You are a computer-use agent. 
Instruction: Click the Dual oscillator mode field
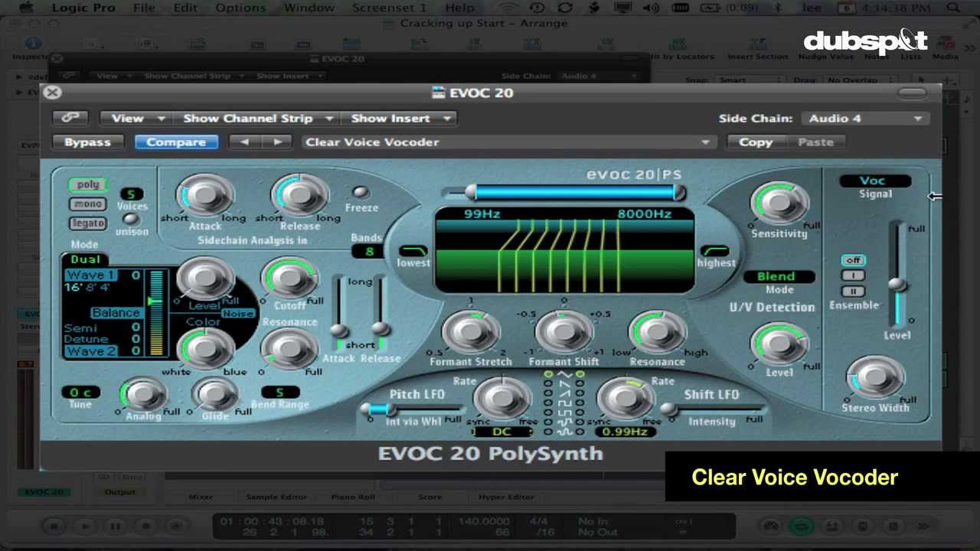pos(85,259)
